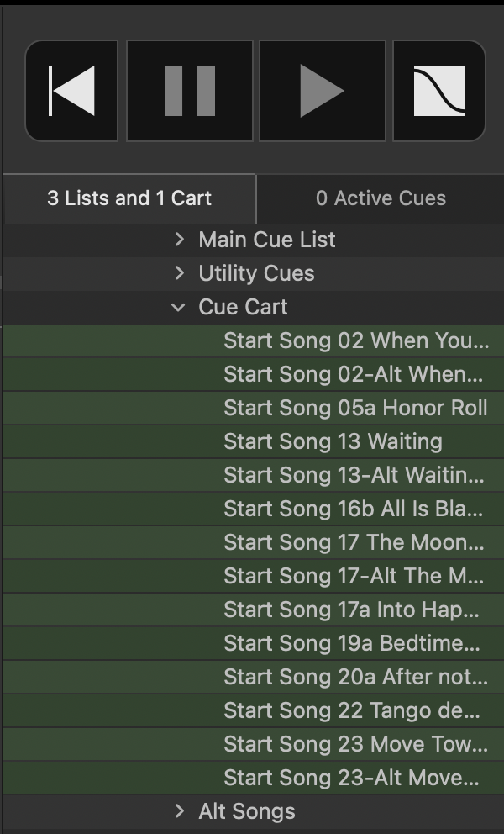Select Start Song 13 Waiting cue

tap(254, 441)
